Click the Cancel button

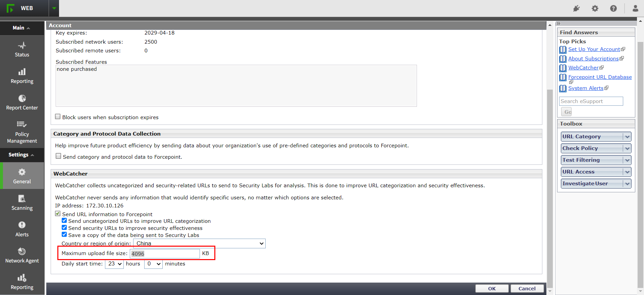(527, 289)
